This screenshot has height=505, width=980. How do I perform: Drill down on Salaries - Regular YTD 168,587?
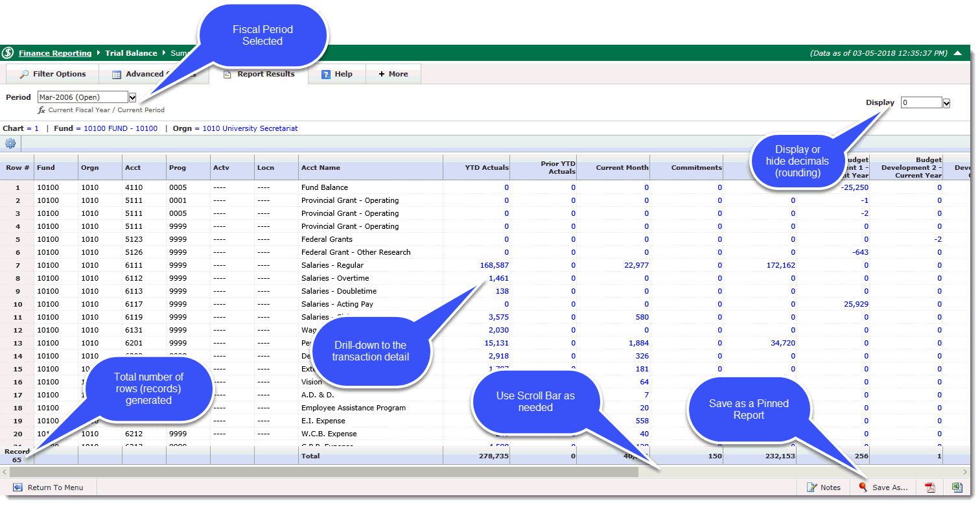pyautogui.click(x=493, y=265)
